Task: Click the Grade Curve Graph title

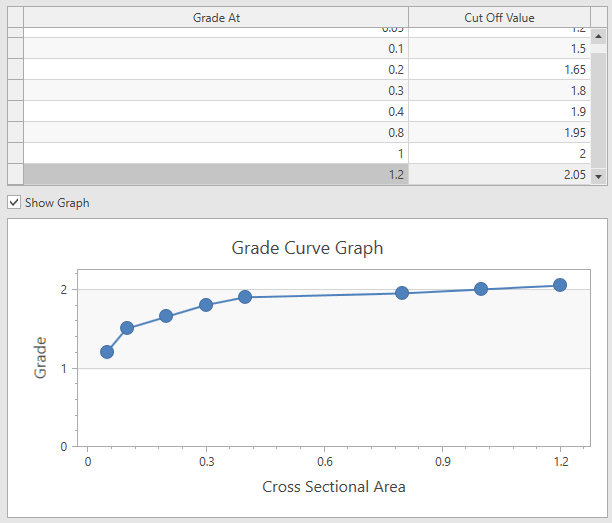Action: tap(307, 247)
